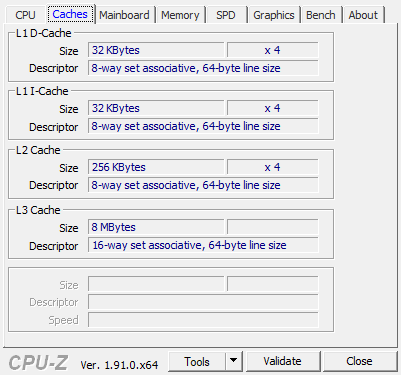Open the Bench tab
The height and width of the screenshot is (375, 401).
321,15
